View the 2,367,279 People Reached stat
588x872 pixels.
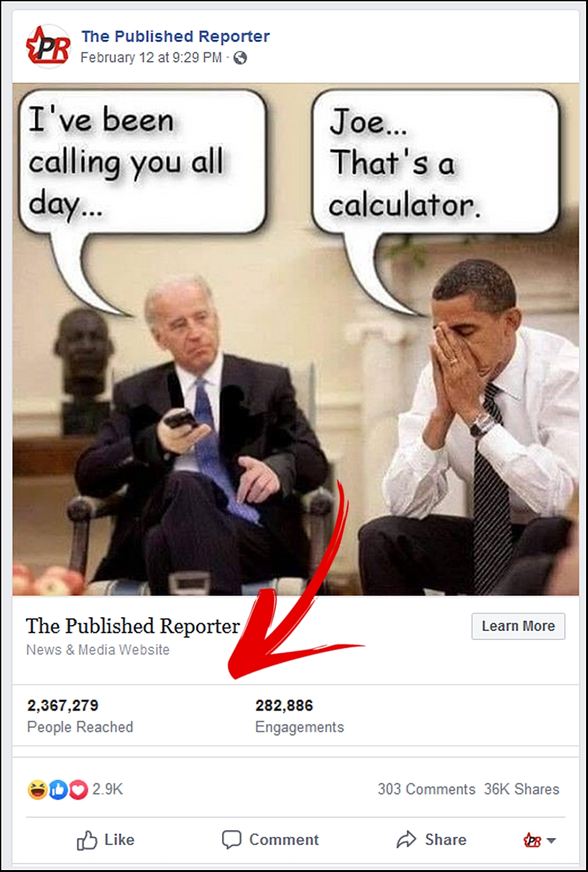(x=80, y=716)
